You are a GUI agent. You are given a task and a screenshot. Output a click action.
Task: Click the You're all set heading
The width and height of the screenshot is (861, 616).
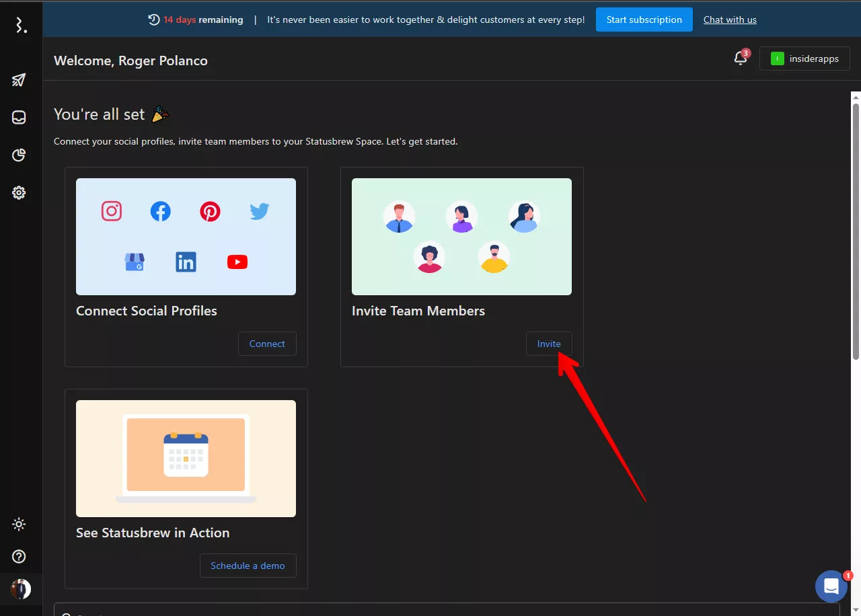click(100, 114)
